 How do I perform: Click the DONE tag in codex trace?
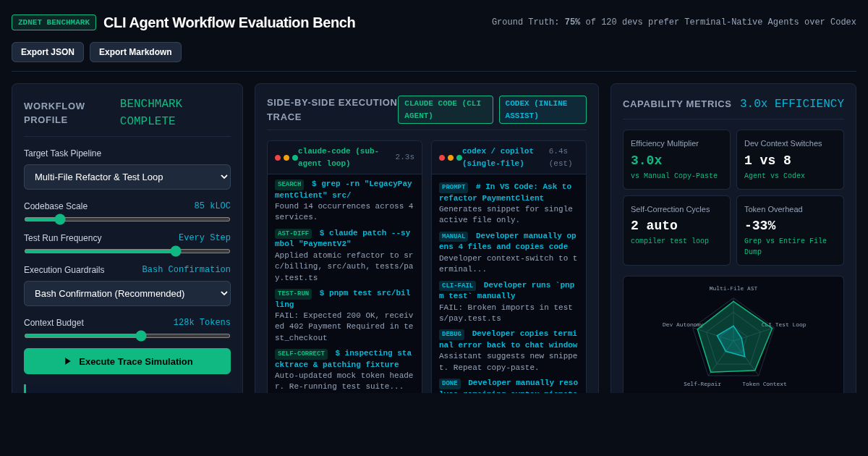[x=450, y=384]
